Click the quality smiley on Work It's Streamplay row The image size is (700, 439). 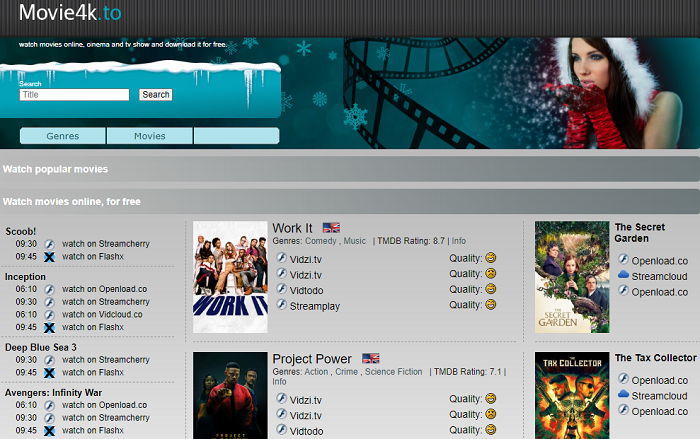point(490,305)
